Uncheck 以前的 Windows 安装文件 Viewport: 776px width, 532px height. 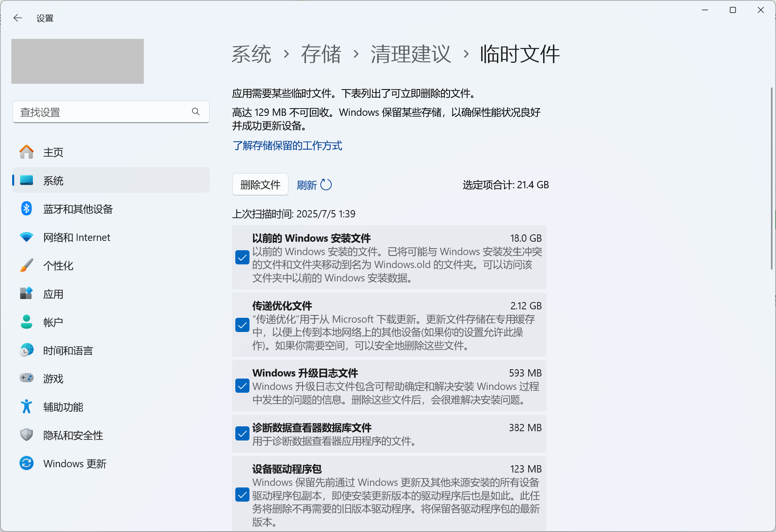[242, 257]
